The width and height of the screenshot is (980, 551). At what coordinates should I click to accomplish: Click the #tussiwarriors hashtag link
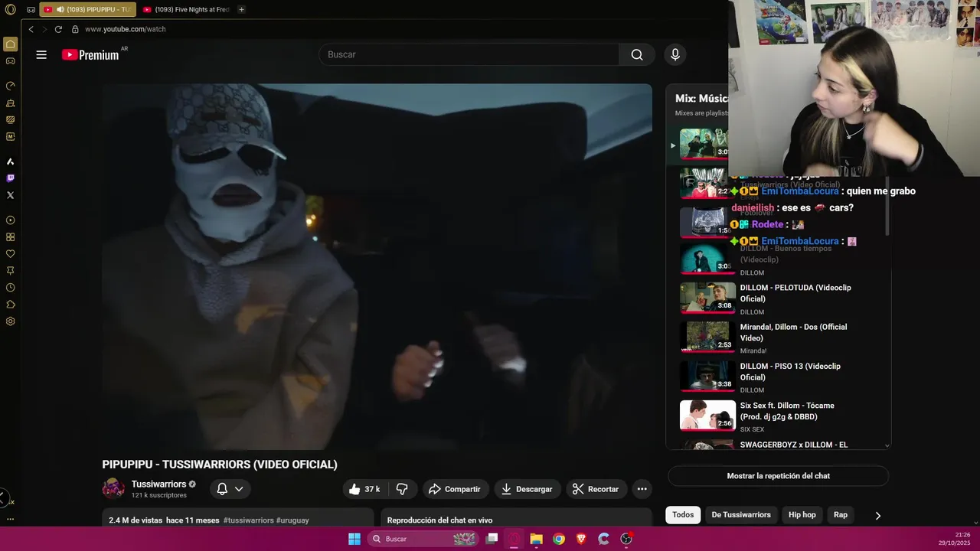(249, 520)
